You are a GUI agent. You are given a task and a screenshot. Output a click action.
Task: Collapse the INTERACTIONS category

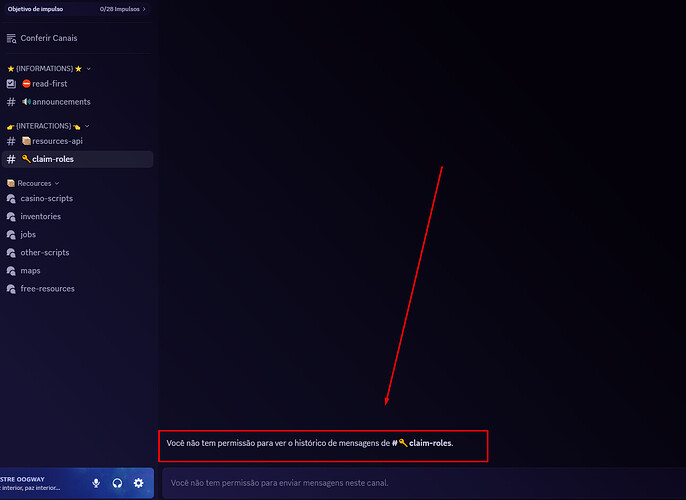[87, 126]
